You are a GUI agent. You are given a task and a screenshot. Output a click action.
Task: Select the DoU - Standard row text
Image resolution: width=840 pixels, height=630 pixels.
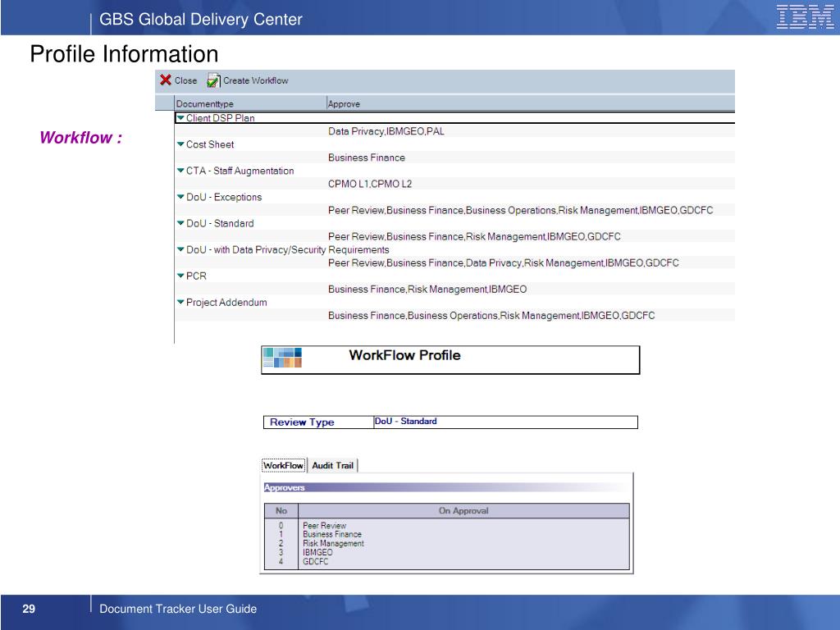(220, 223)
